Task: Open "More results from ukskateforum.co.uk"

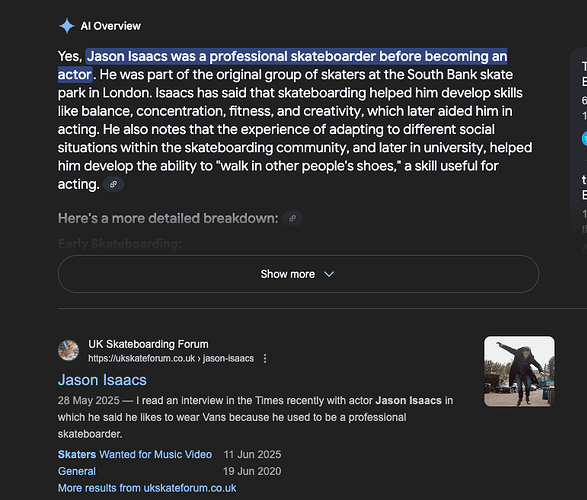Action: tap(147, 488)
